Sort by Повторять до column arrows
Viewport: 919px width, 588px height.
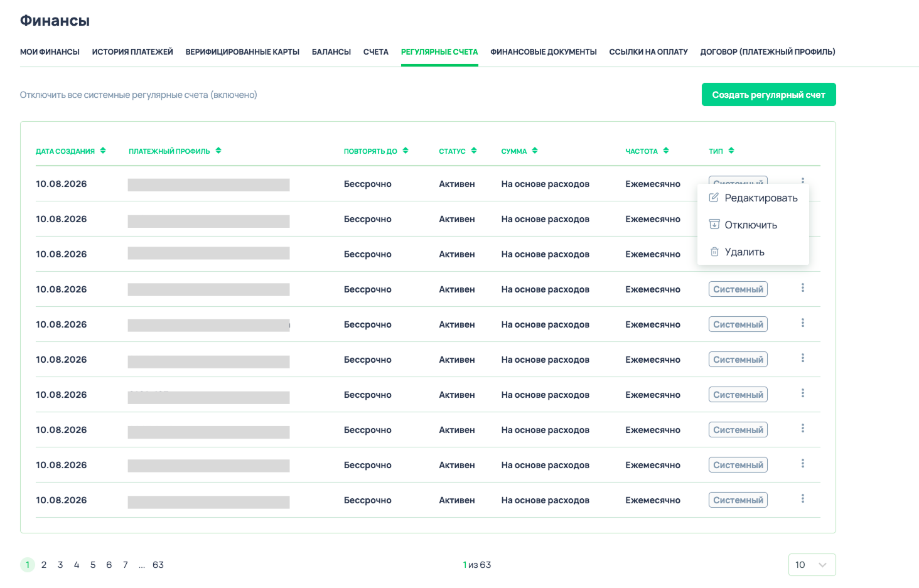click(x=406, y=151)
